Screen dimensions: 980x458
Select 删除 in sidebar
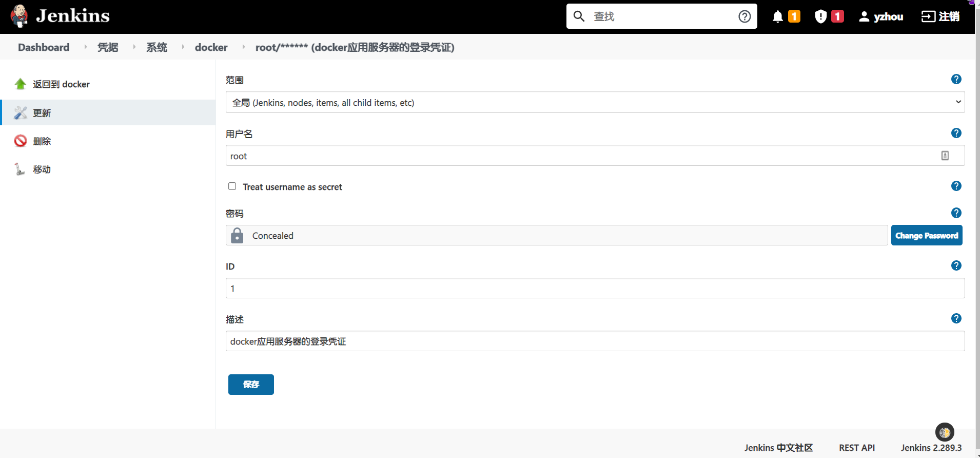[x=42, y=141]
